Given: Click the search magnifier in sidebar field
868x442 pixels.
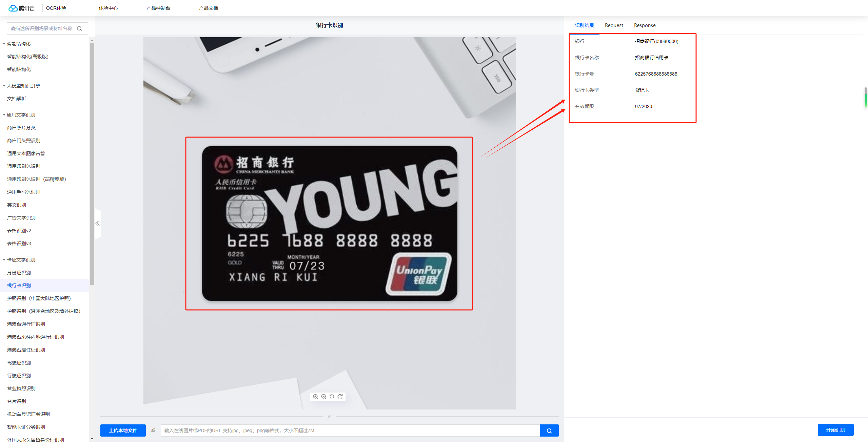Looking at the screenshot, I should coord(80,28).
